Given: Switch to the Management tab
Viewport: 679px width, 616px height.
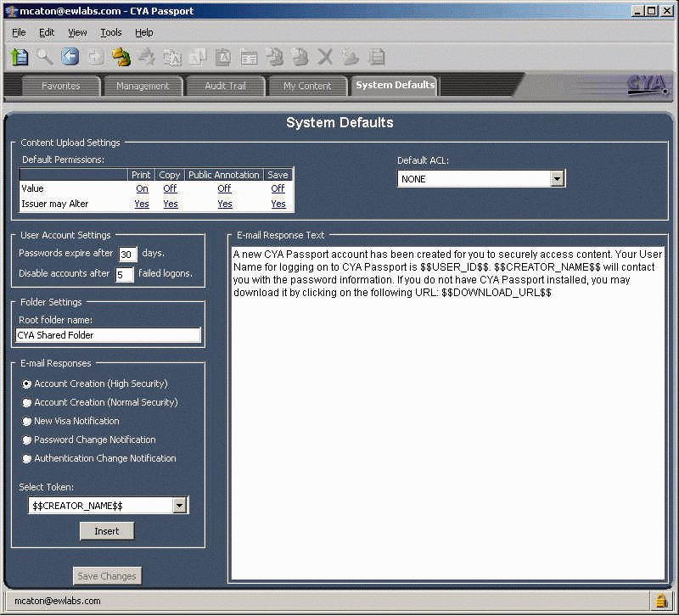Looking at the screenshot, I should tap(143, 86).
